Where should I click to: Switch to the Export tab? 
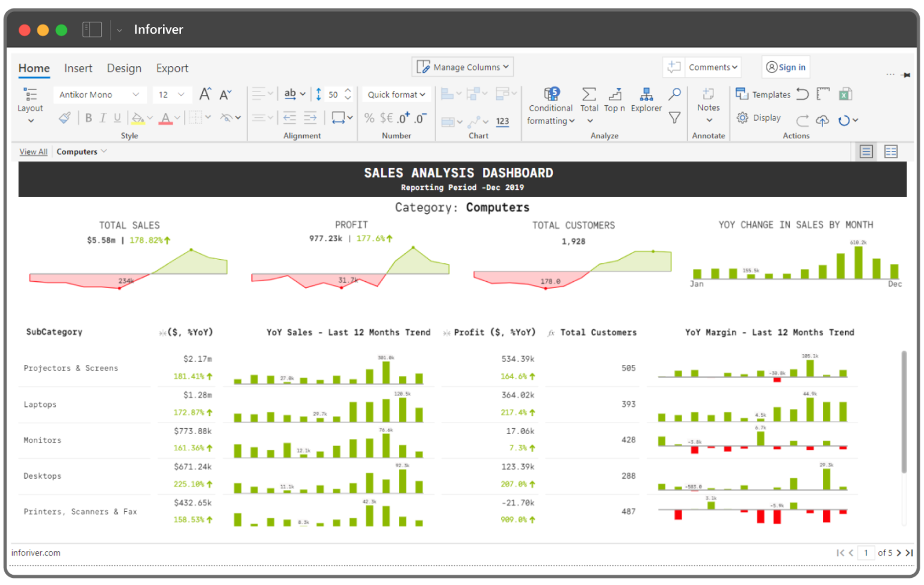click(172, 69)
